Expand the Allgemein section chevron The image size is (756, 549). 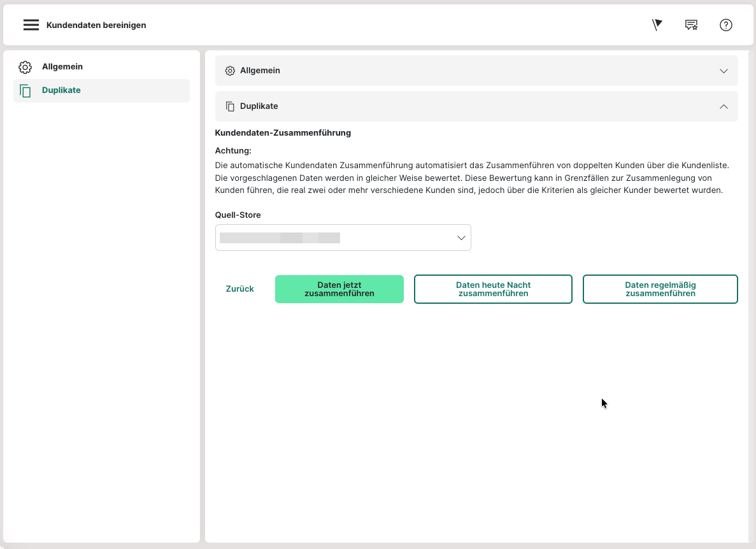(724, 71)
